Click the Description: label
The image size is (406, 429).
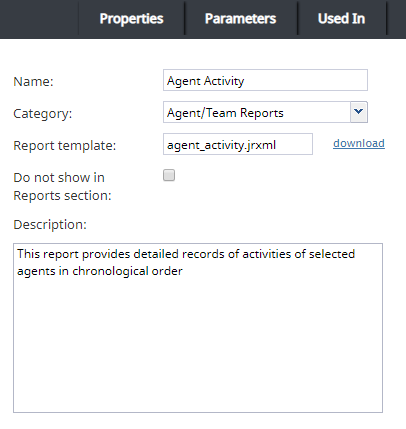[50, 225]
